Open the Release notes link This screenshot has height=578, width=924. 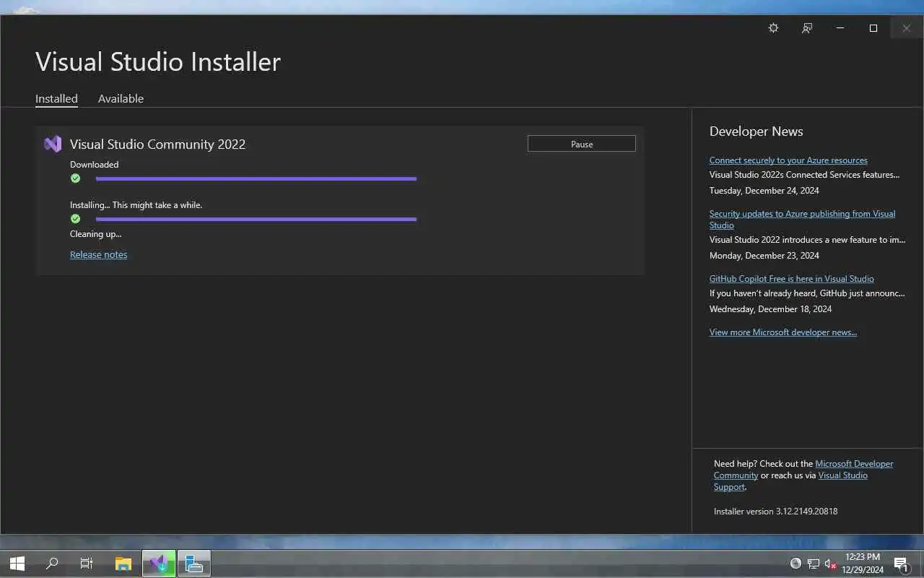point(99,254)
